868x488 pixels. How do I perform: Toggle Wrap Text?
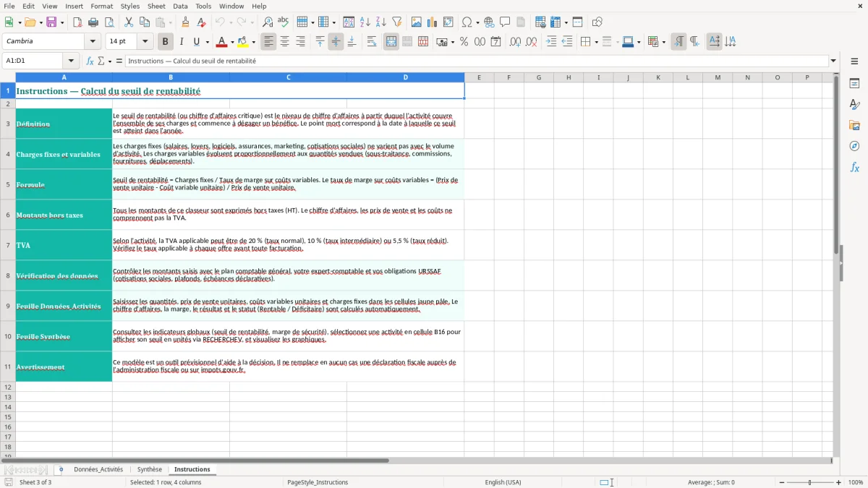click(x=372, y=42)
